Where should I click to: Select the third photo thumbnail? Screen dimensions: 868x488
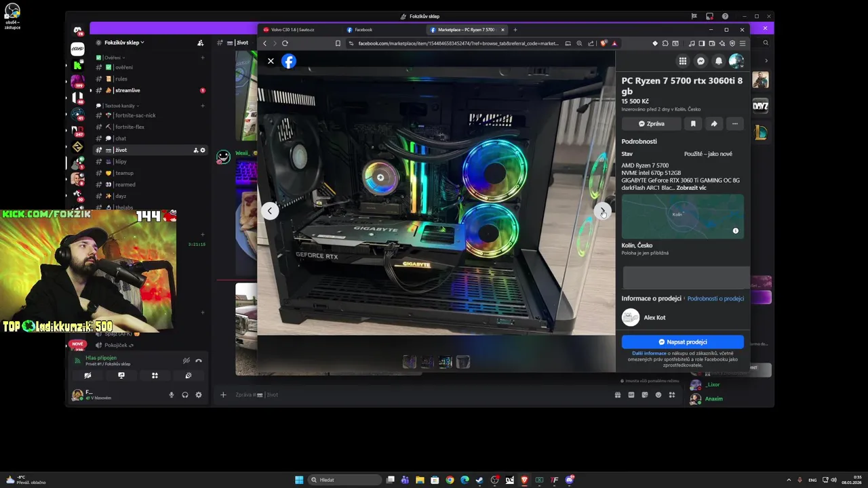445,362
